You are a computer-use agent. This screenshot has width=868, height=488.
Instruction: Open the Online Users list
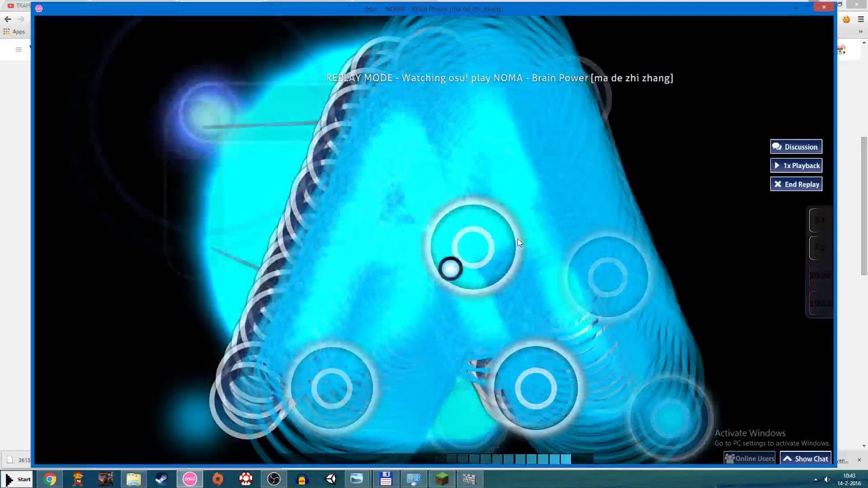749,459
